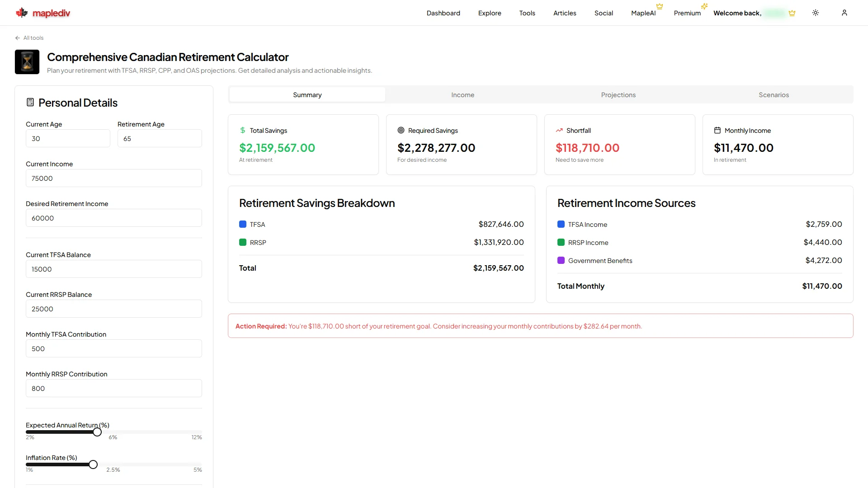The height and width of the screenshot is (488, 868).
Task: Click the back arrow next to All tools
Action: click(18, 38)
